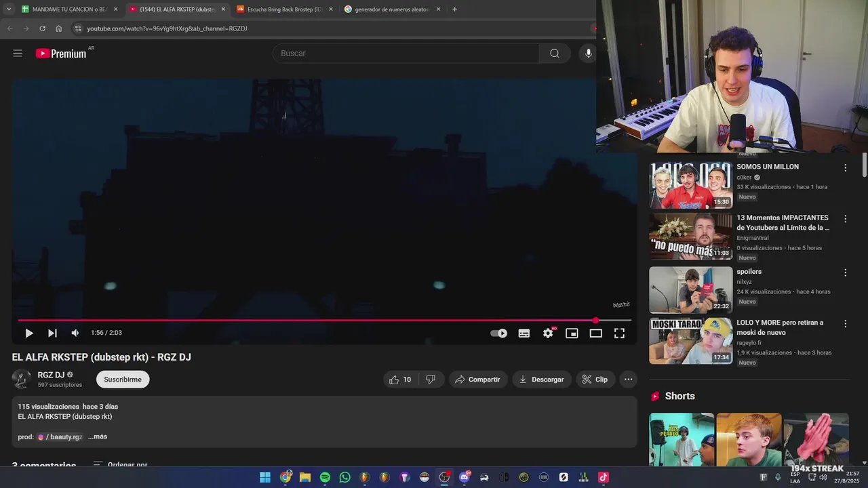
Task: Skip to next video
Action: click(x=52, y=333)
